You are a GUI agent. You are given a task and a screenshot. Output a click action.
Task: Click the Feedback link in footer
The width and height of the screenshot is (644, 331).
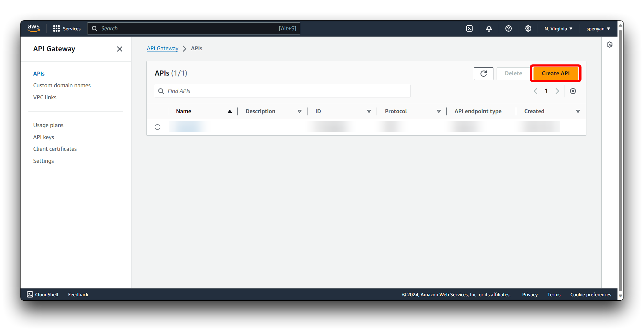click(x=78, y=294)
